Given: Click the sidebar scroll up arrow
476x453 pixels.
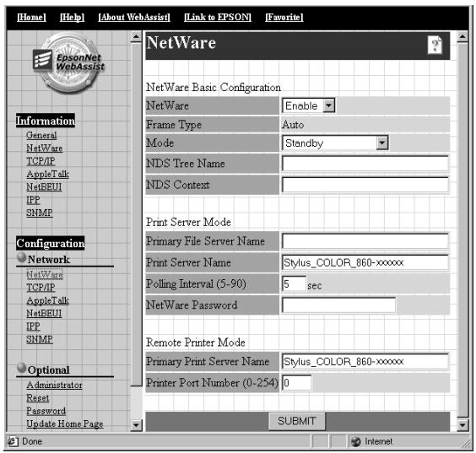Looking at the screenshot, I should point(136,37).
